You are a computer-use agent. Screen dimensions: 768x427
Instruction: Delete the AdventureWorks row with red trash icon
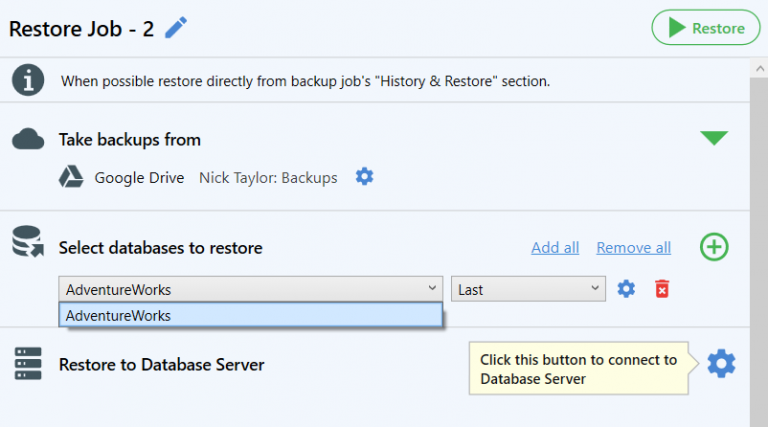coord(662,289)
